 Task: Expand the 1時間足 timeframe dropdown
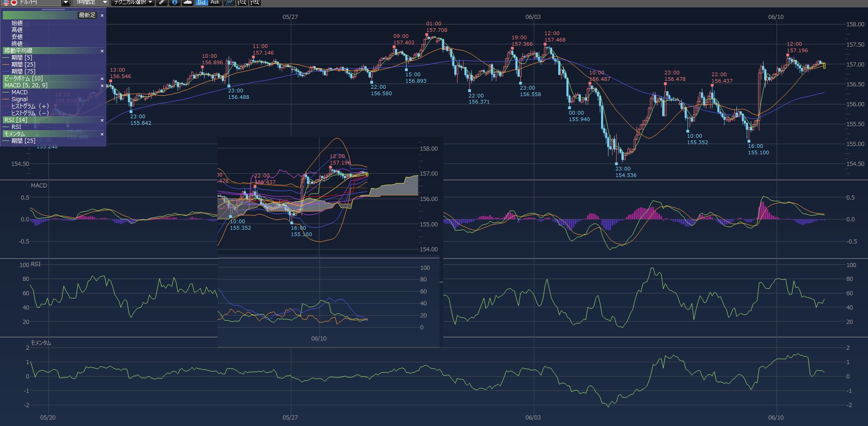tap(105, 2)
